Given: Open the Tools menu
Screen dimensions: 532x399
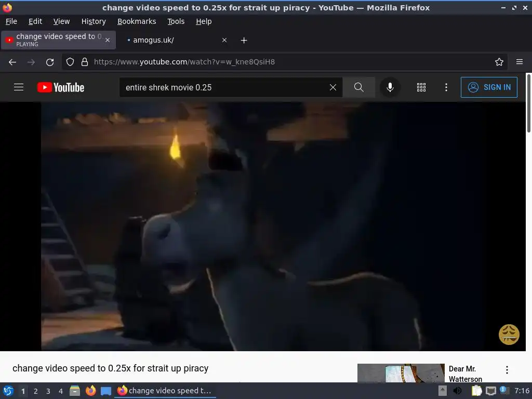Looking at the screenshot, I should point(176,21).
